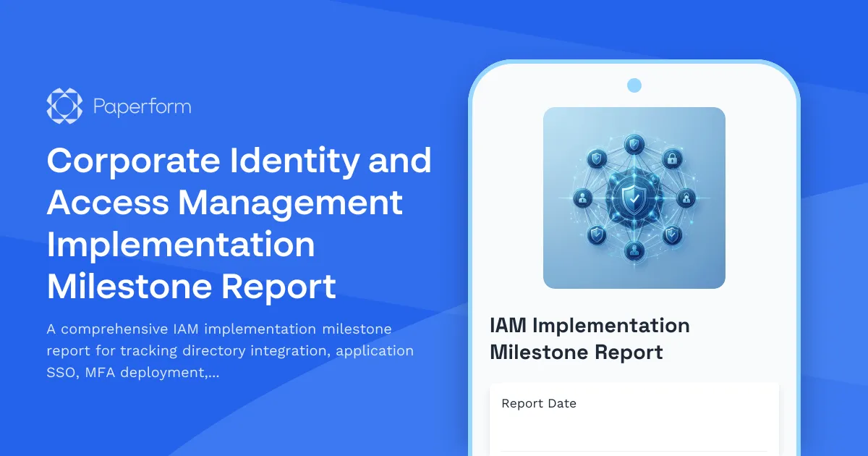Click the Paperform wordmark text
The width and height of the screenshot is (868, 456).
tap(142, 106)
